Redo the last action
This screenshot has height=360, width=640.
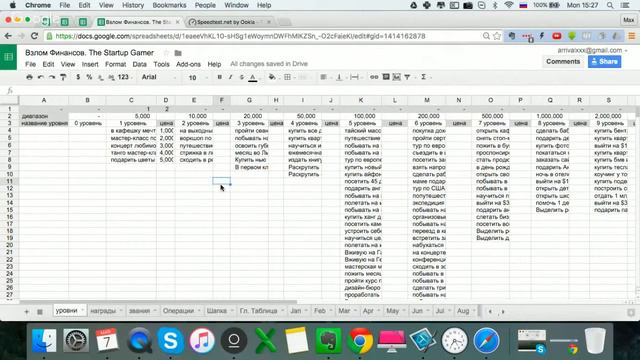(x=52, y=77)
